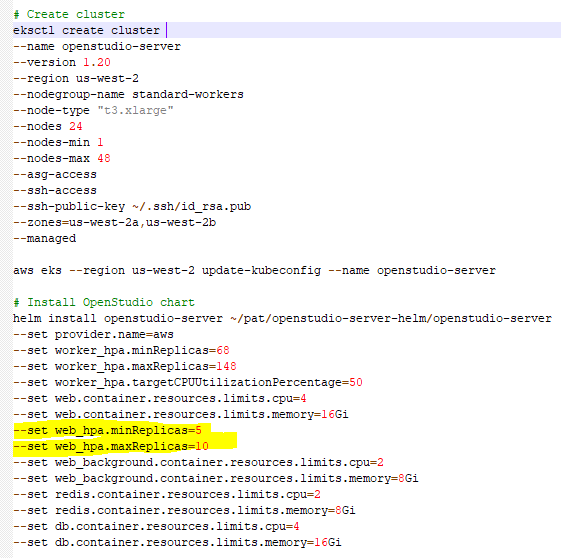Click the '# Install OpenStudio chart' comment
The width and height of the screenshot is (561, 558).
coord(104,302)
